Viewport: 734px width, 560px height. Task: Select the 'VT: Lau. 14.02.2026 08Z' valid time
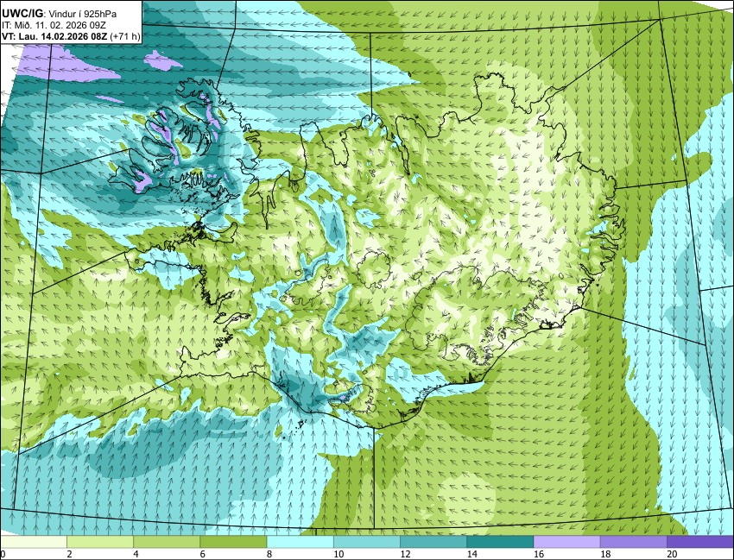coord(54,36)
